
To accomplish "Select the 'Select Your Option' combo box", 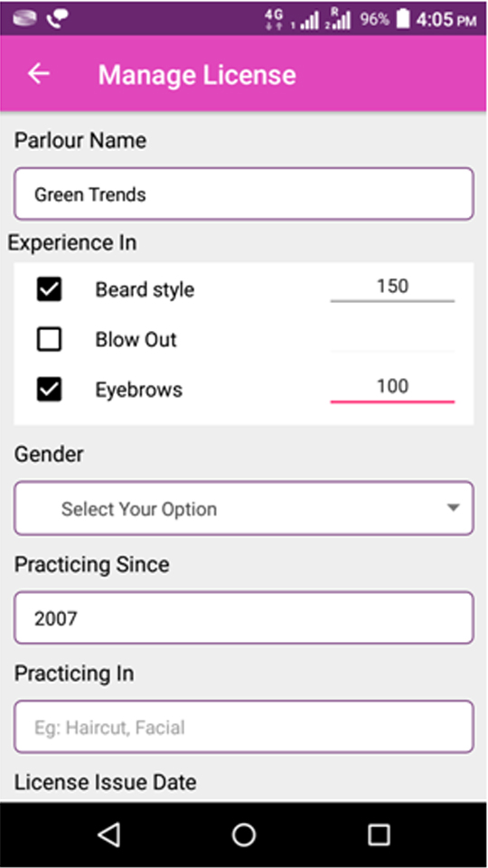I will pyautogui.click(x=243, y=508).
